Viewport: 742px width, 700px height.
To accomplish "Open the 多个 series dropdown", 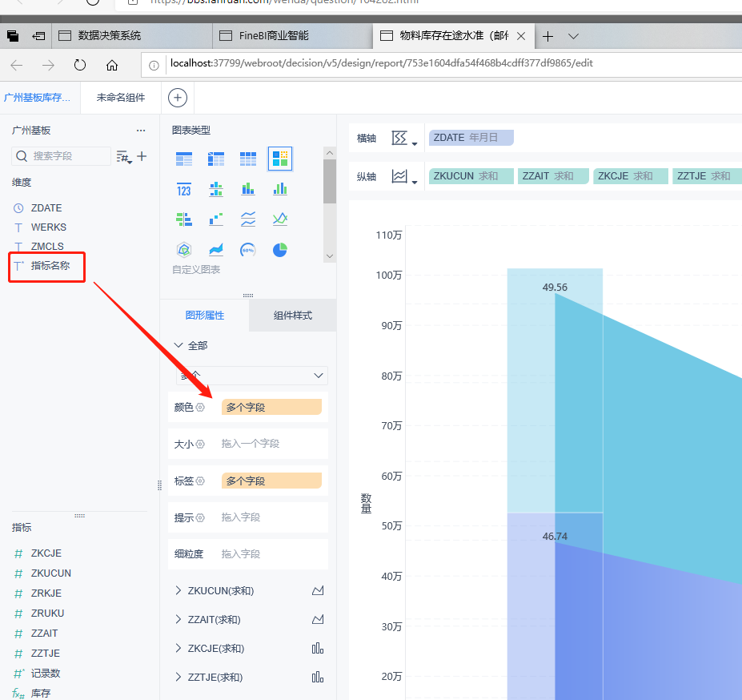I will click(252, 376).
